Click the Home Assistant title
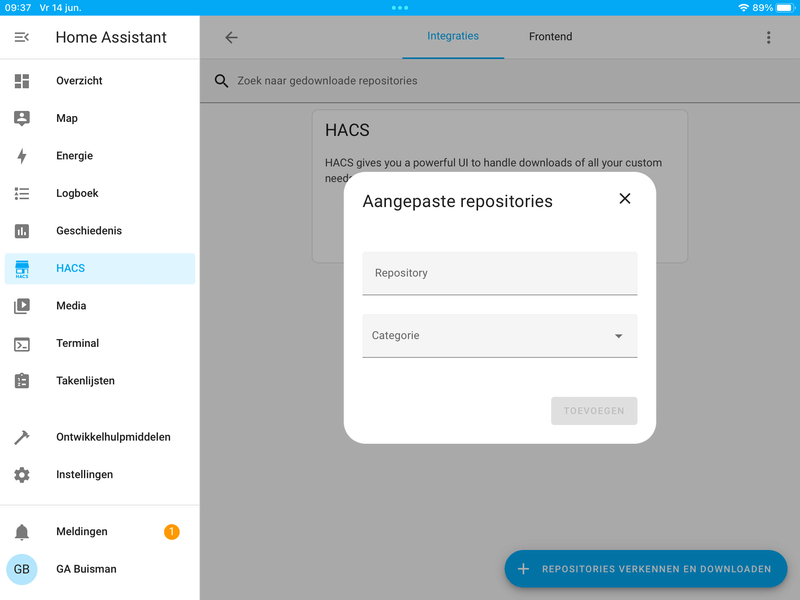The height and width of the screenshot is (600, 800). click(x=111, y=37)
